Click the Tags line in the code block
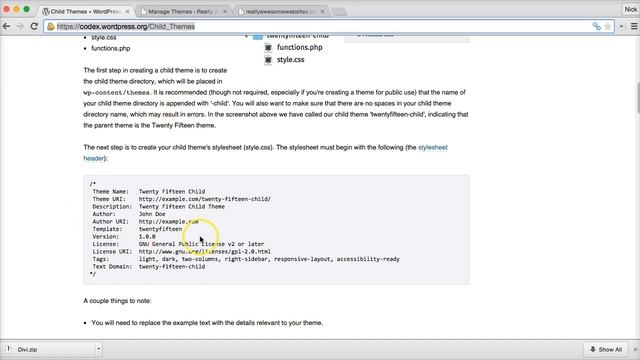The height and width of the screenshot is (360, 640). click(x=246, y=259)
